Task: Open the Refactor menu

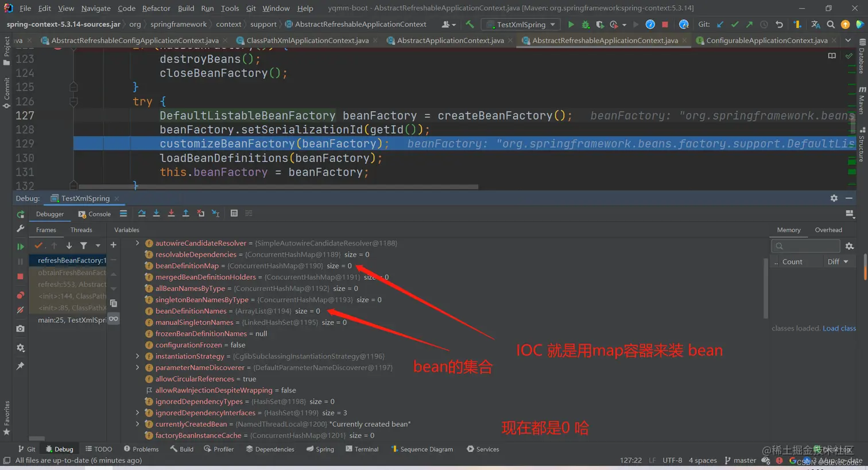Action: [x=156, y=8]
